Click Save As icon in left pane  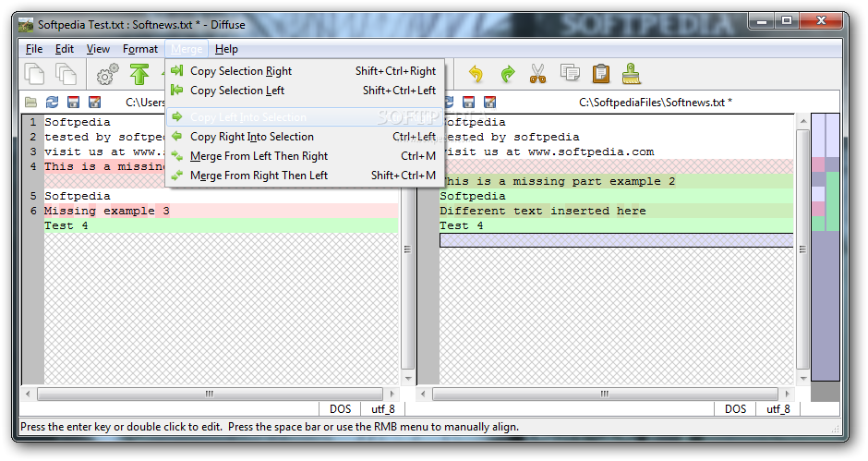coord(95,102)
